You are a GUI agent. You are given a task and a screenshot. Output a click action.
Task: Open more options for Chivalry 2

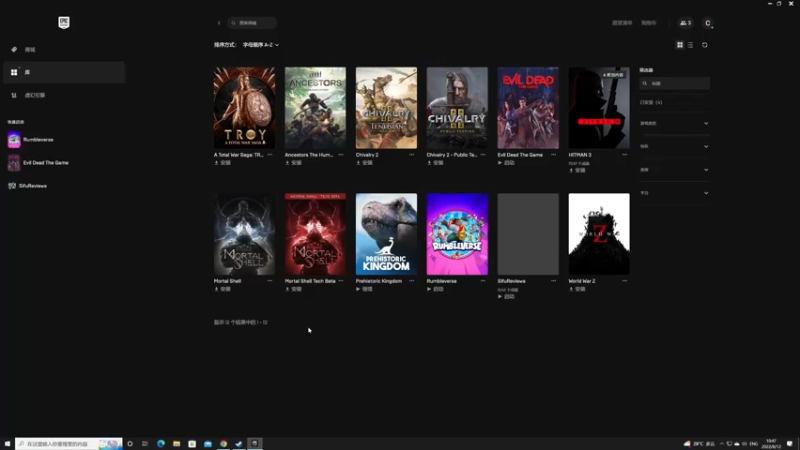pos(412,155)
